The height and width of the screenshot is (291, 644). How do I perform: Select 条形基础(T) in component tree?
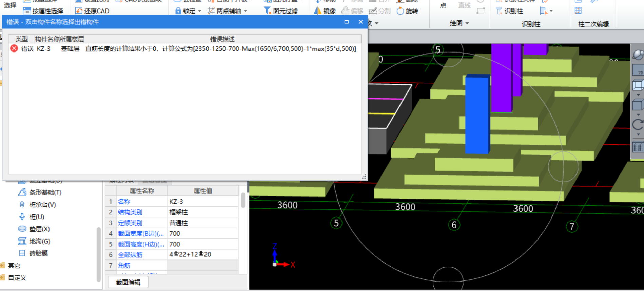click(x=40, y=192)
